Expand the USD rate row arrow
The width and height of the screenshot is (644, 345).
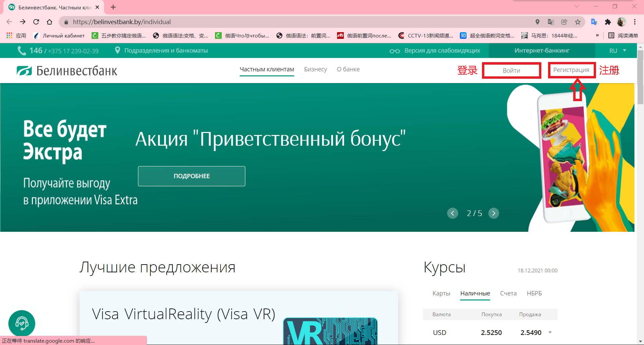[550, 333]
